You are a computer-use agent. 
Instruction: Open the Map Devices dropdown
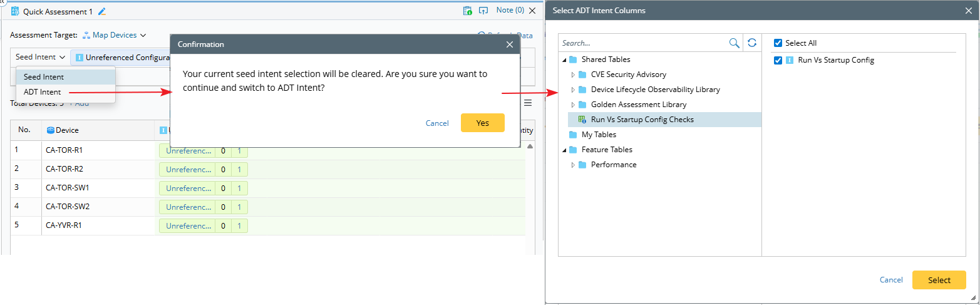pos(115,36)
